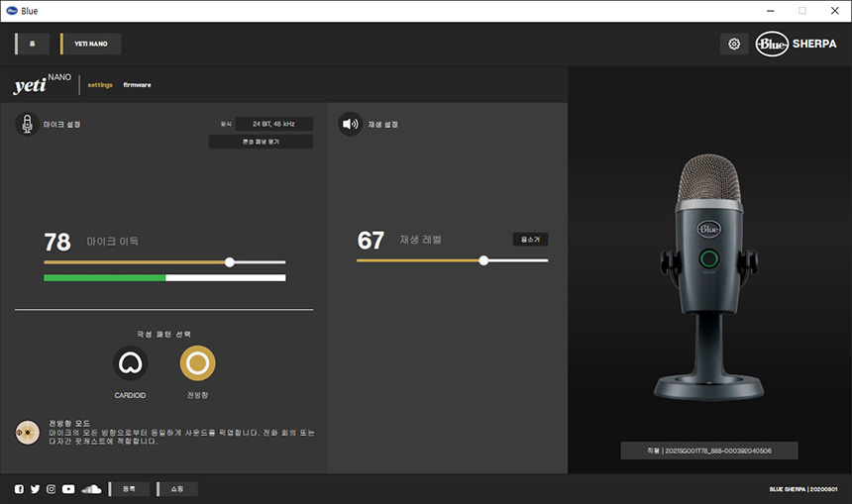This screenshot has height=504, width=852.
Task: Select the Cardioid polar pattern icon
Action: pyautogui.click(x=131, y=362)
